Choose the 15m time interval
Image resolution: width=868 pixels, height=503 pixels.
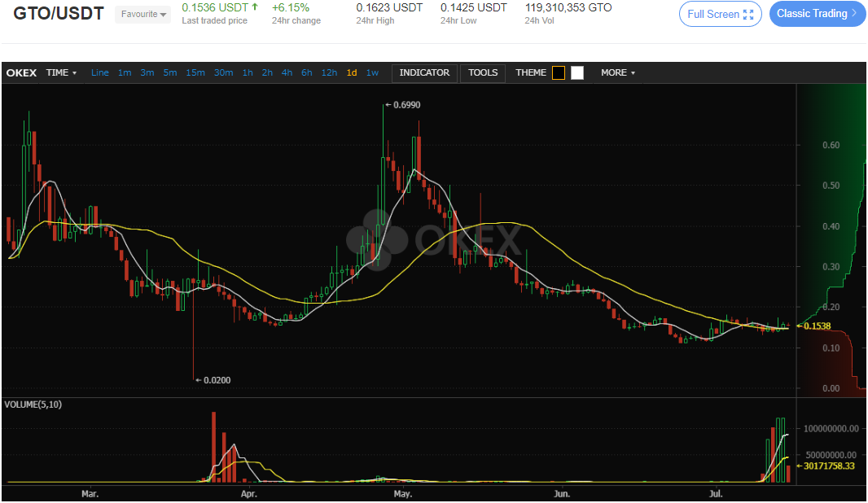pos(195,72)
